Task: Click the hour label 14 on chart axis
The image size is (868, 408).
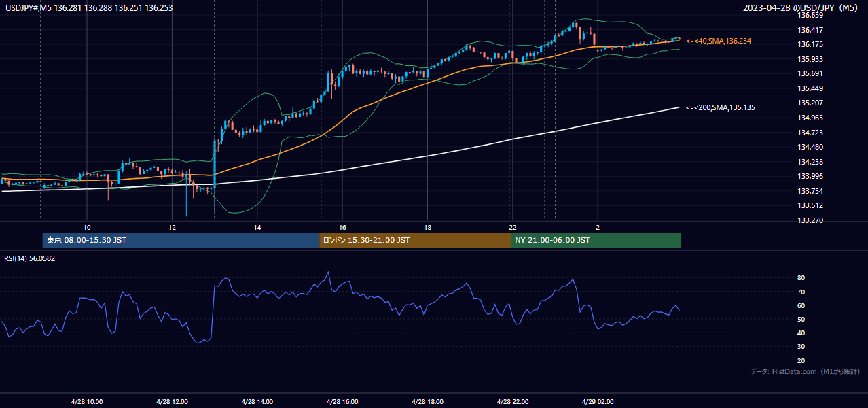Action: click(x=257, y=227)
